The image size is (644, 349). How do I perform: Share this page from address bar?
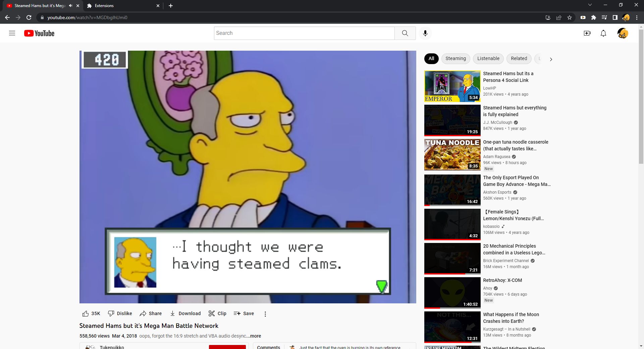point(559,17)
